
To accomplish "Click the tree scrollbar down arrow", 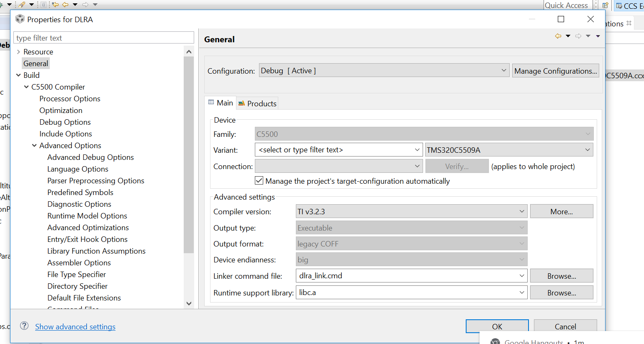I will click(x=189, y=303).
